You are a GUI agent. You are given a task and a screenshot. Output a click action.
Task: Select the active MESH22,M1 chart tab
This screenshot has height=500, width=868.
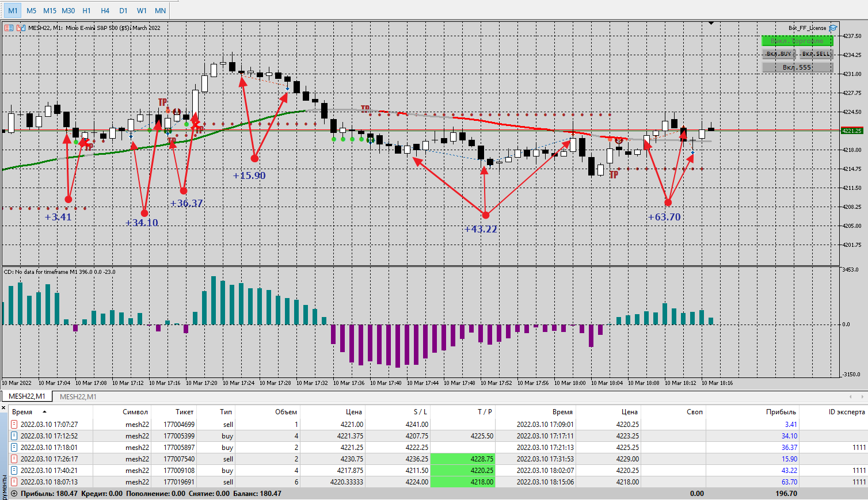click(x=26, y=396)
